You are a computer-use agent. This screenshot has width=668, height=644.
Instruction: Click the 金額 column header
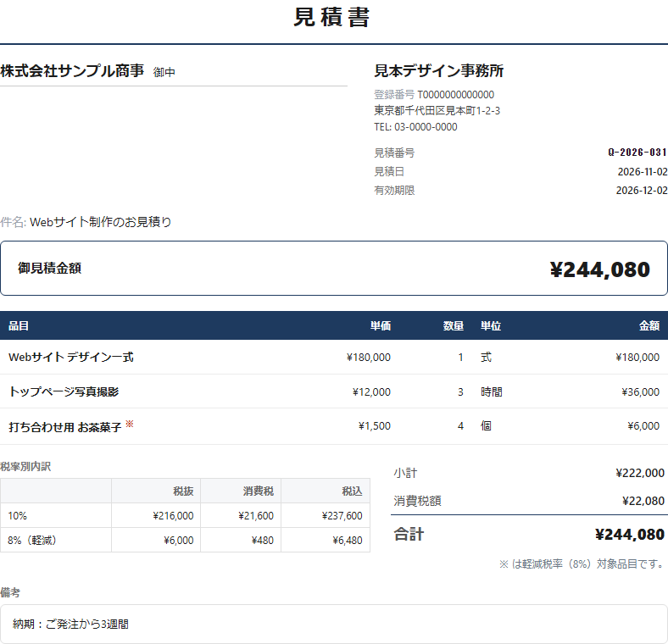coord(649,326)
